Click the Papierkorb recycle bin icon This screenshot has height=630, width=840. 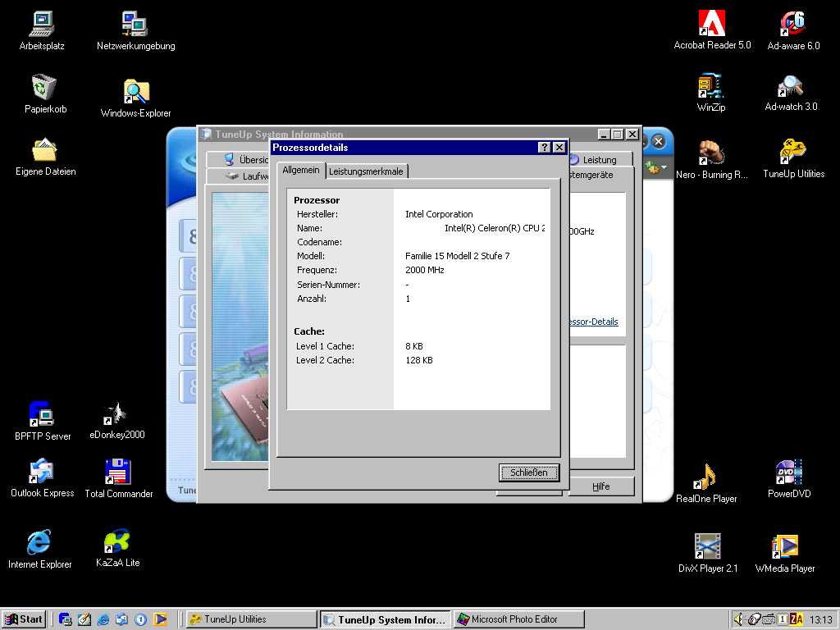click(46, 94)
